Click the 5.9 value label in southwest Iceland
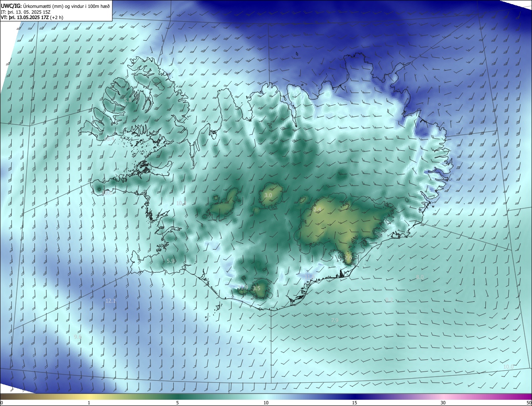This screenshot has width=532, height=406. [x=170, y=261]
